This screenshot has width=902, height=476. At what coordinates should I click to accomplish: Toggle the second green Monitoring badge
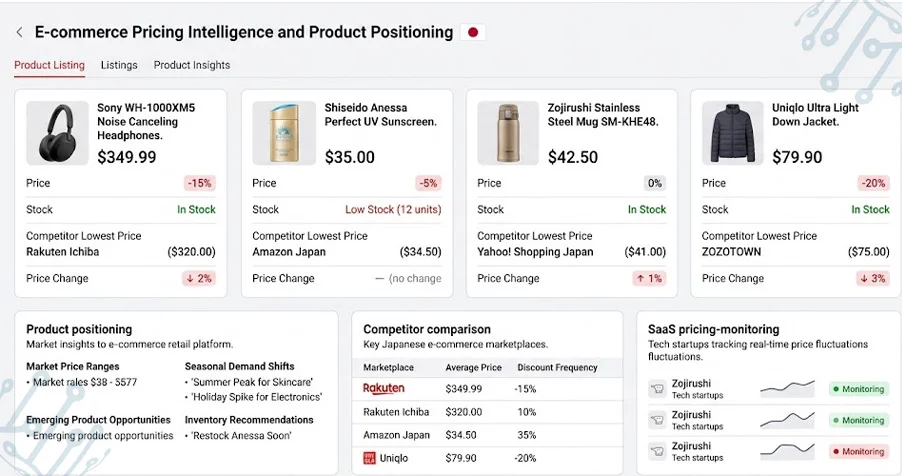tap(858, 420)
